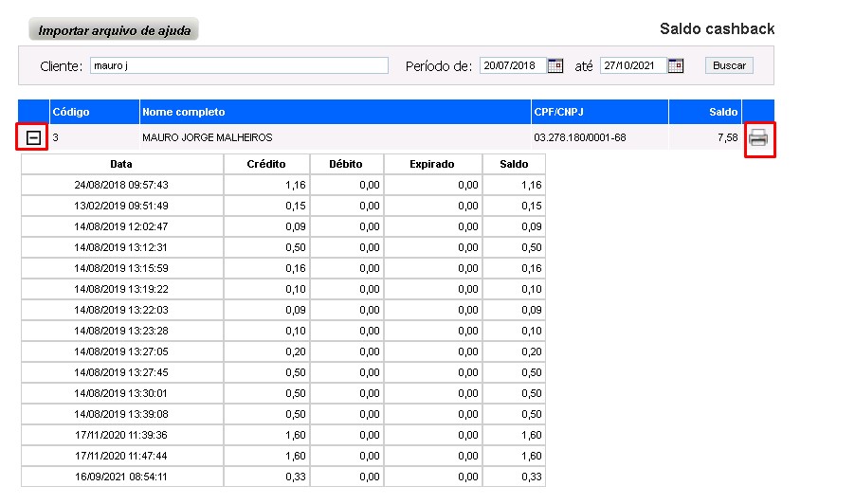
Task: Collapse the Mauro Jorge Malheiros row details
Action: [33, 138]
